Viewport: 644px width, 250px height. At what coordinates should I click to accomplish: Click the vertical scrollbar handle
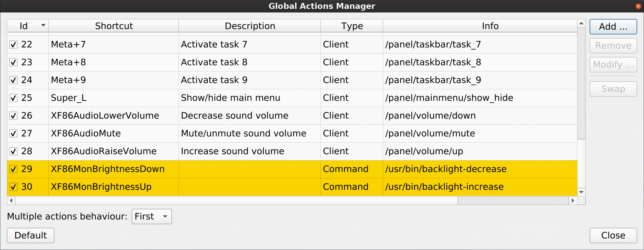[x=581, y=83]
